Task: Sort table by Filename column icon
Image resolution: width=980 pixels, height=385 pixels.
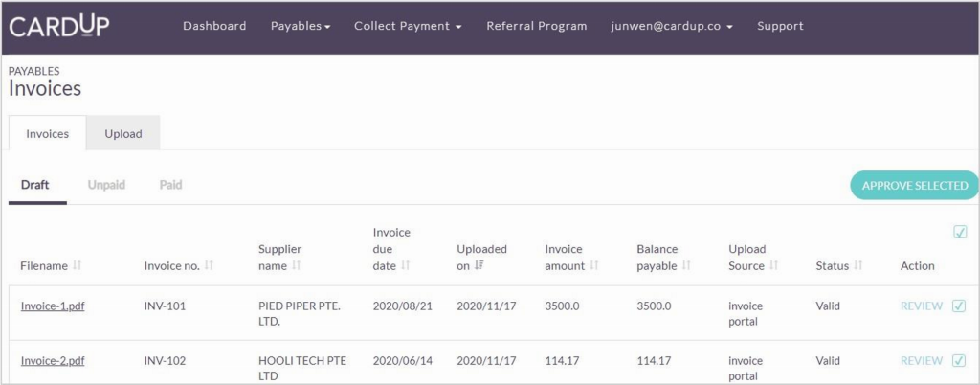Action: coord(78,265)
